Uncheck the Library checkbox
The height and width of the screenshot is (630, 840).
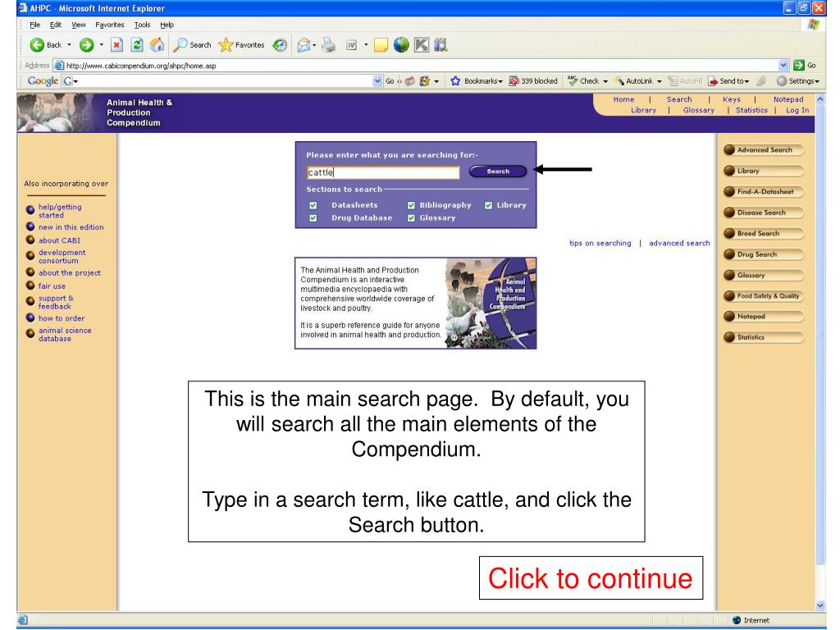(488, 205)
